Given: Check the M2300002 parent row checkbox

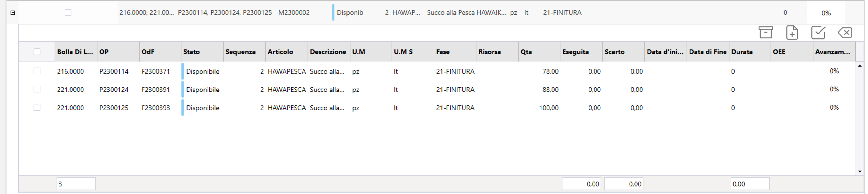Looking at the screenshot, I should tap(68, 12).
